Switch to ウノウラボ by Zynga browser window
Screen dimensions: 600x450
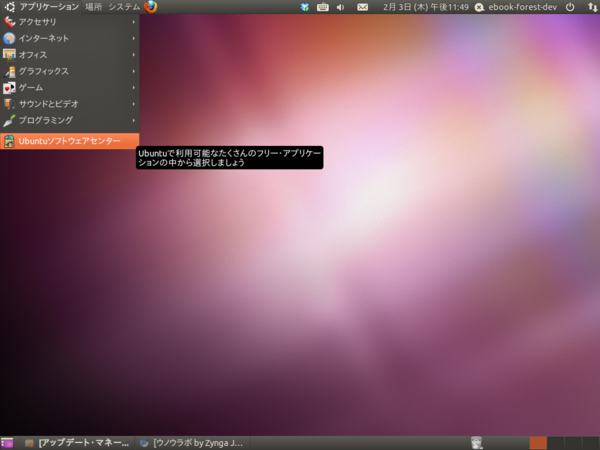click(191, 443)
